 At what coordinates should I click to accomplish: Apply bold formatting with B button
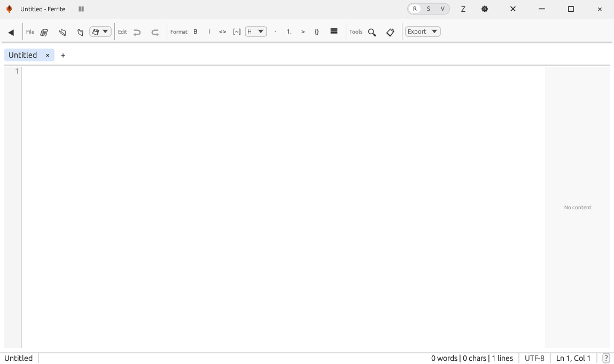pyautogui.click(x=196, y=32)
